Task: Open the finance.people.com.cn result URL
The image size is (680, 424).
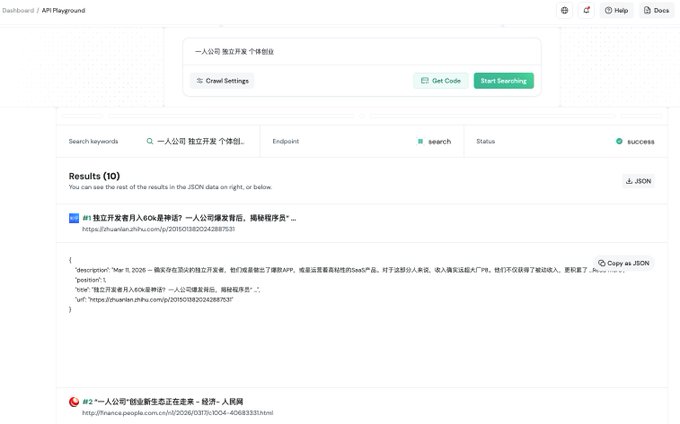Action: (177, 413)
